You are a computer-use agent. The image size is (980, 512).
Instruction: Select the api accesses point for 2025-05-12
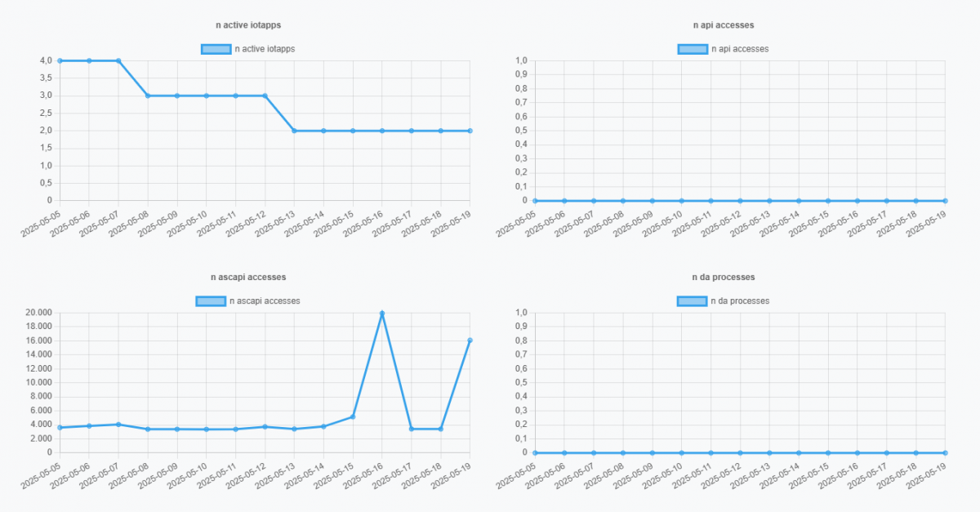tap(740, 201)
